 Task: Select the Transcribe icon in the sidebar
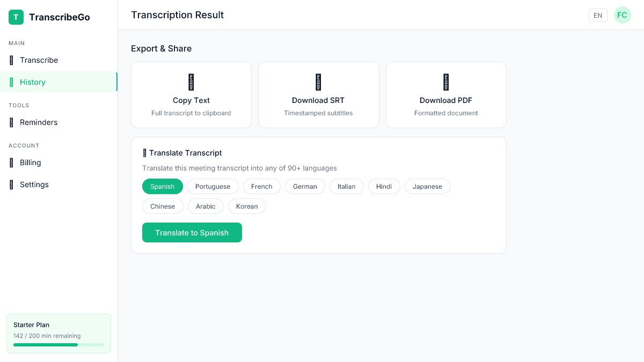(12, 60)
